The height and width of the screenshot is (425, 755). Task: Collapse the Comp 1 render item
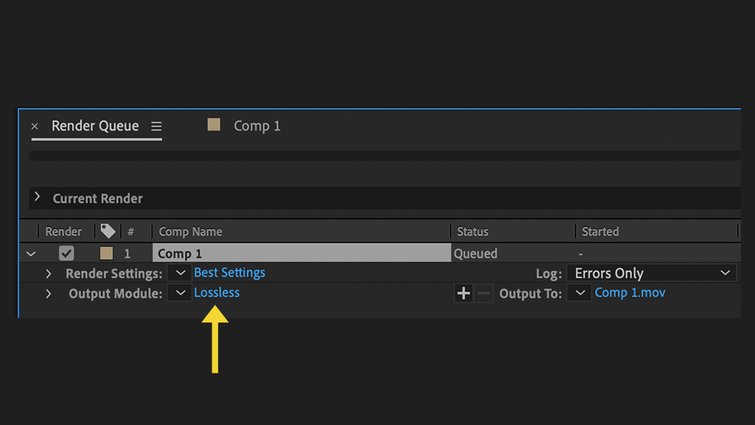[x=31, y=254]
